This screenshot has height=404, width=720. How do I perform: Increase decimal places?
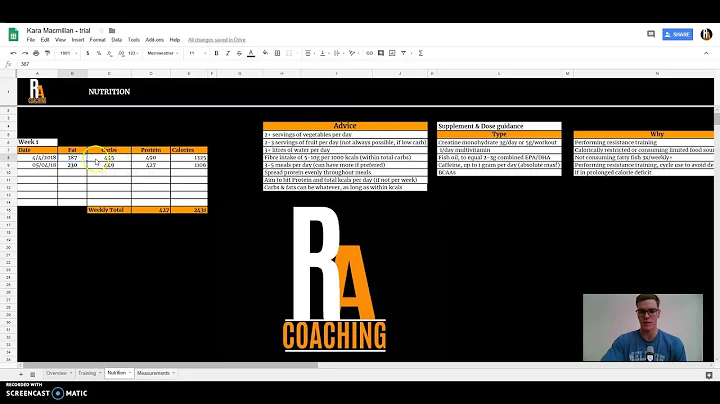tap(121, 53)
